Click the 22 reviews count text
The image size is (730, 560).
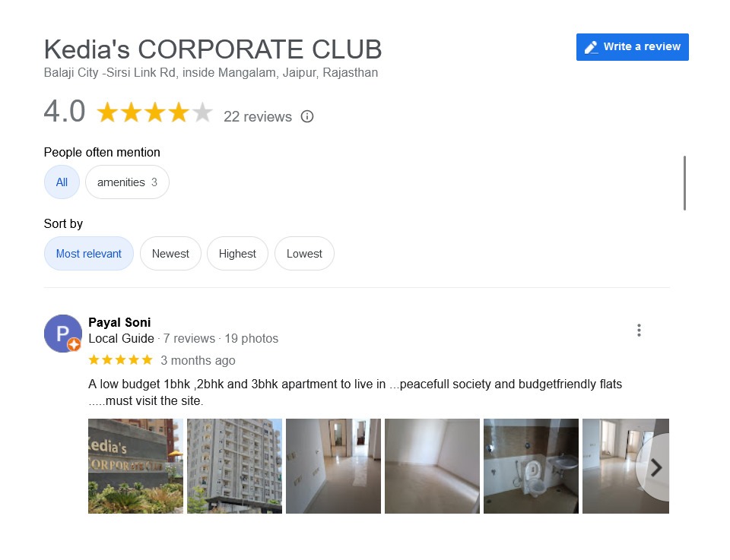click(x=258, y=116)
